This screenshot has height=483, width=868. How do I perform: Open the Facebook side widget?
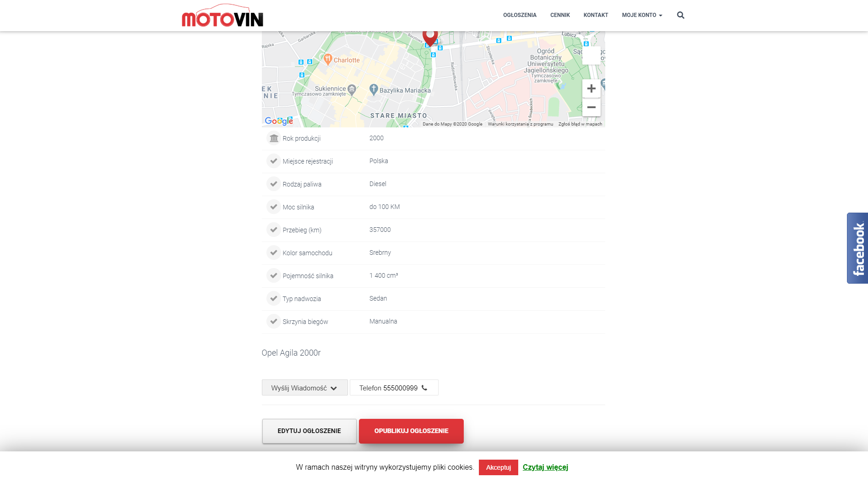(857, 248)
